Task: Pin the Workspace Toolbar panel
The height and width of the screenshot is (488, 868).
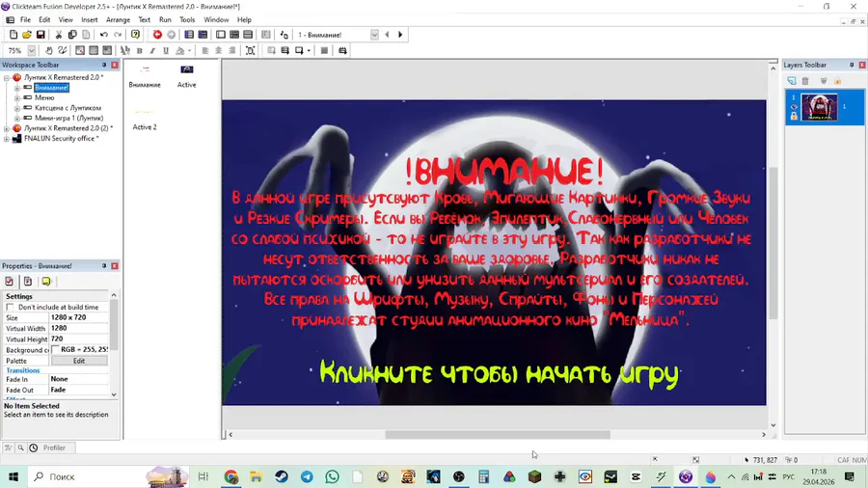Action: click(x=103, y=65)
